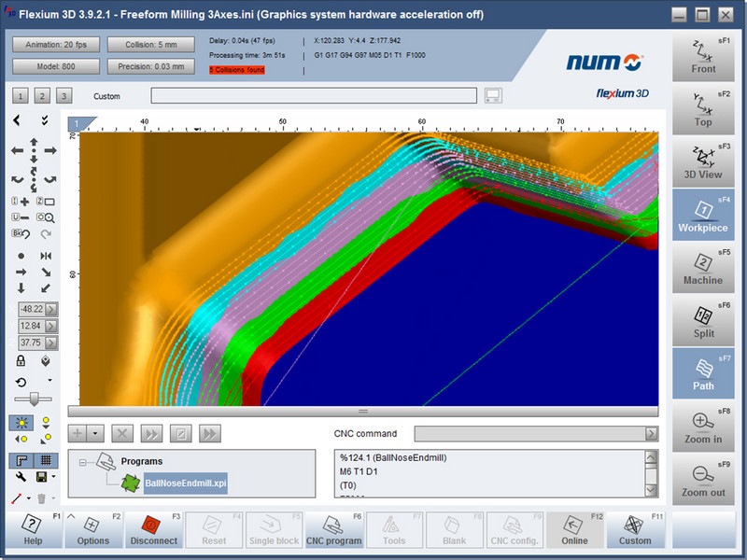Toggle the padlock lock icon
747x560 pixels.
21,360
